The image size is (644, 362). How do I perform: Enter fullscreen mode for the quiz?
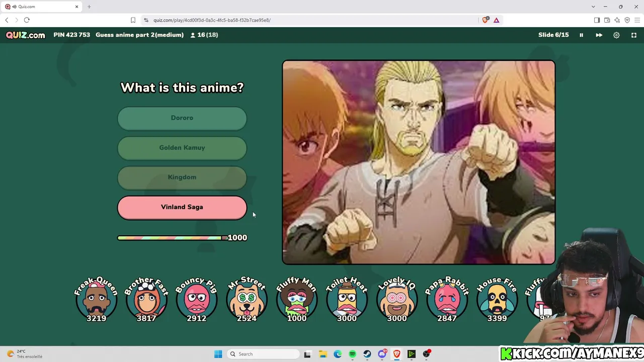coord(634,35)
